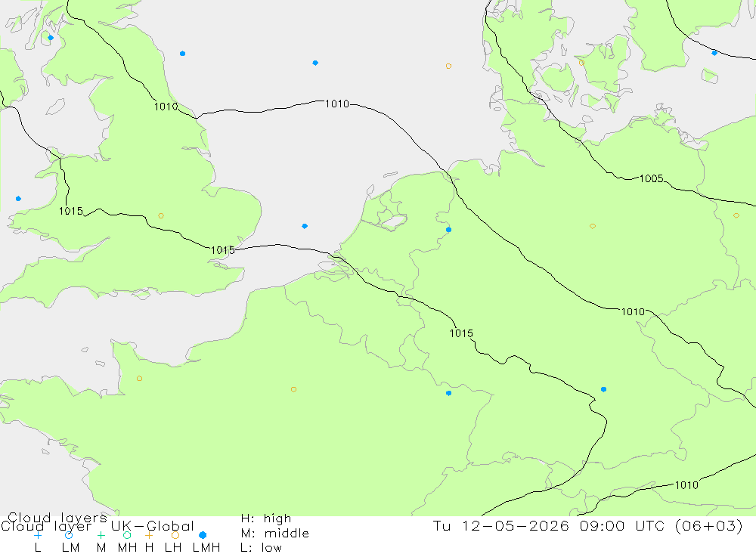Click the 1010 isobar label over the North Sea
The width and height of the screenshot is (756, 554).
pyautogui.click(x=337, y=104)
